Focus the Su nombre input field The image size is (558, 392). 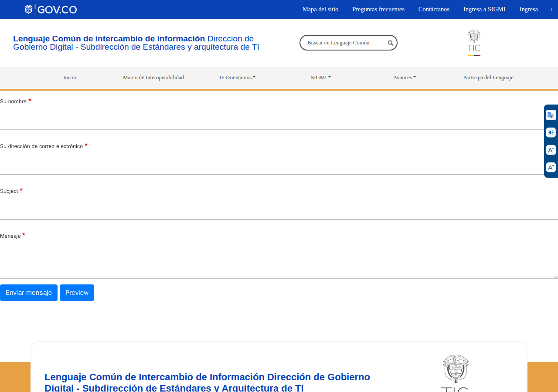pos(279,118)
